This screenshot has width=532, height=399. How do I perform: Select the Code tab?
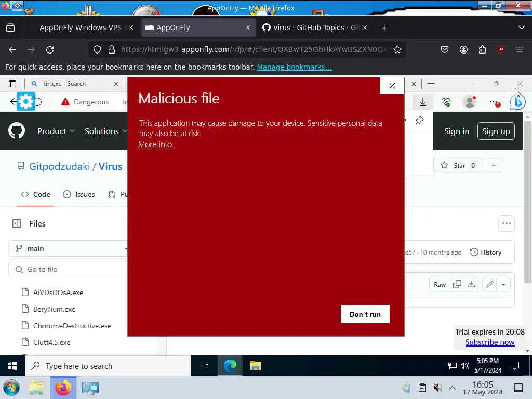pos(36,194)
